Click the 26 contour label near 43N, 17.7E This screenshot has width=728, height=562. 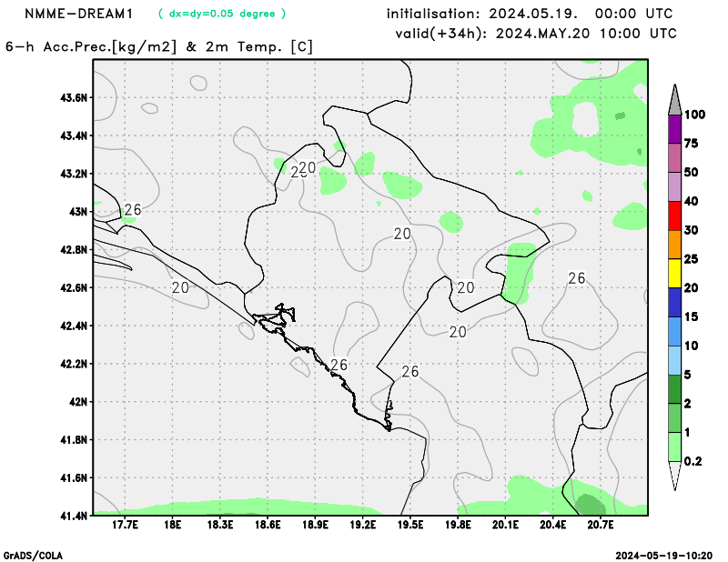coord(133,210)
